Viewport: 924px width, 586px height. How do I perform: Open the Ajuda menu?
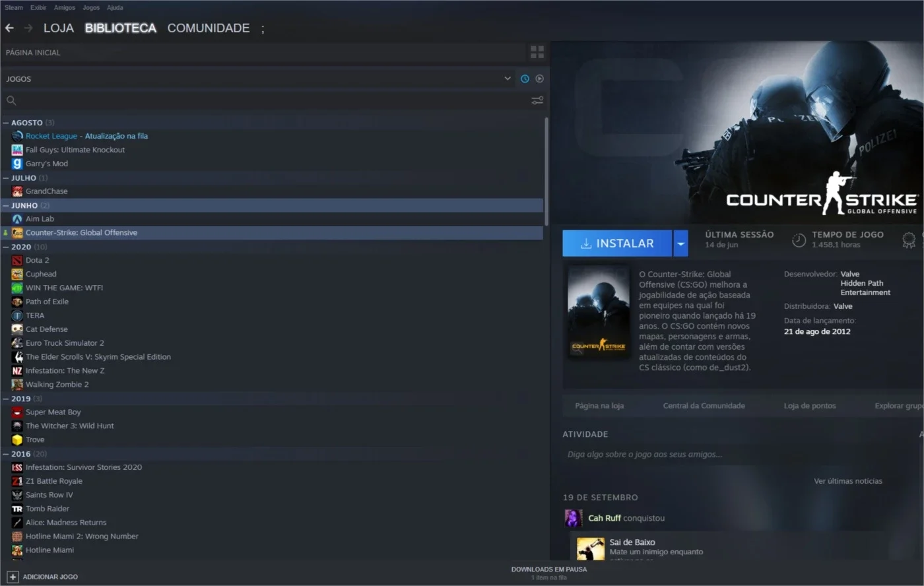tap(115, 8)
